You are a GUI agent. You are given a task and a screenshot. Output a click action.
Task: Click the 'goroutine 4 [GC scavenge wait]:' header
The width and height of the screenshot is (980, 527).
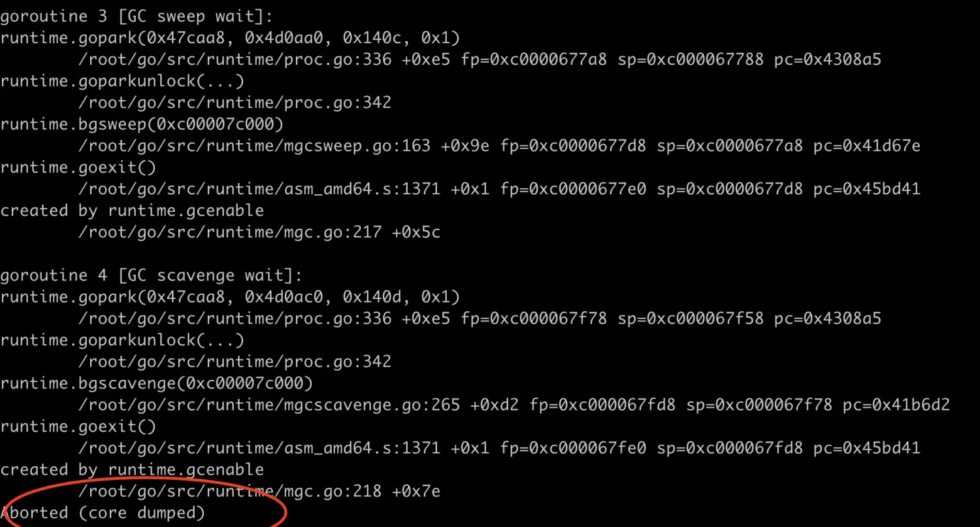coord(152,275)
